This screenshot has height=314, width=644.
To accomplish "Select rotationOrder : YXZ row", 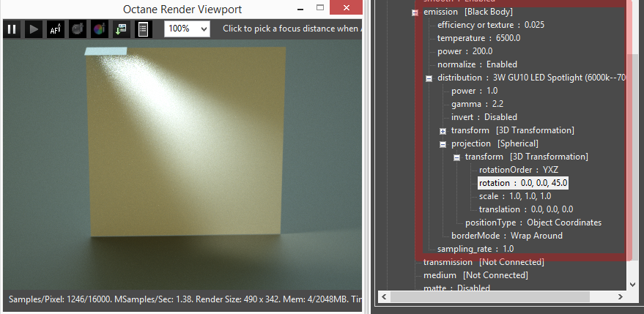I will [x=519, y=170].
